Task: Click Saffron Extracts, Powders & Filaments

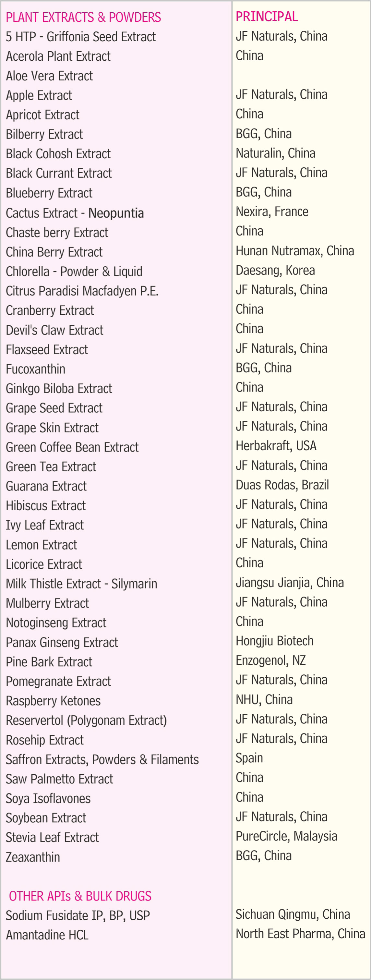Action: click(x=102, y=760)
